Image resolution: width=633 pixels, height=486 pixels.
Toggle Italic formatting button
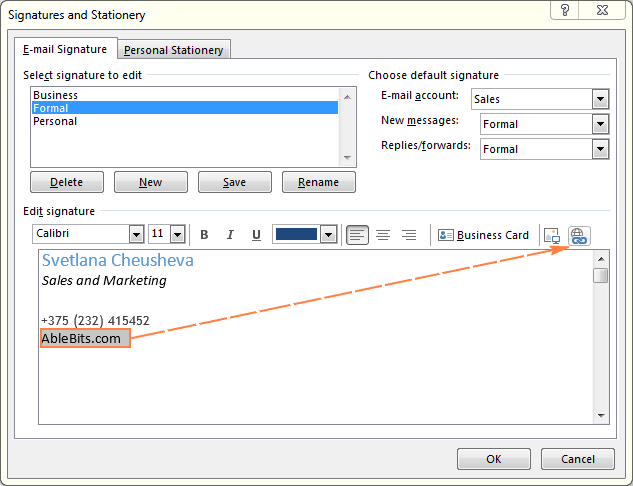(230, 235)
